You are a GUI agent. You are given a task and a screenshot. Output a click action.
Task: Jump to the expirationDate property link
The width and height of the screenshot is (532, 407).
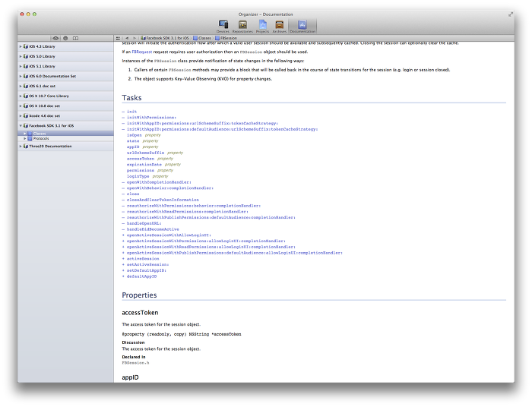point(144,164)
